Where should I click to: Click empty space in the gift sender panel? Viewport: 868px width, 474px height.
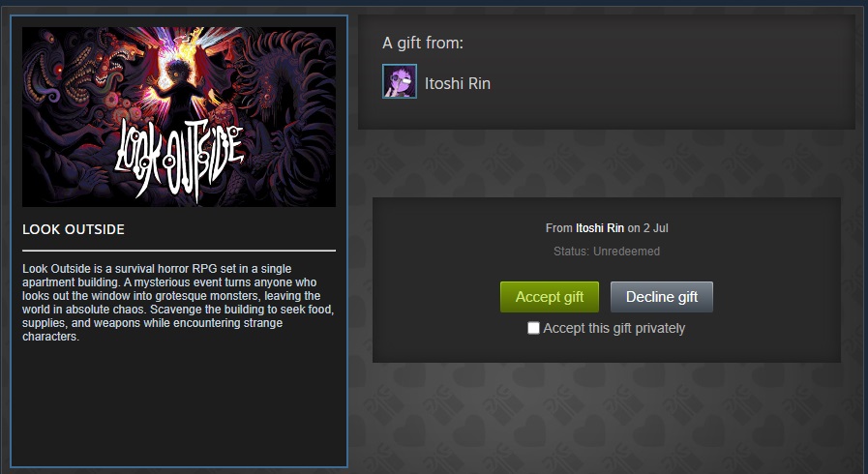(x=664, y=83)
